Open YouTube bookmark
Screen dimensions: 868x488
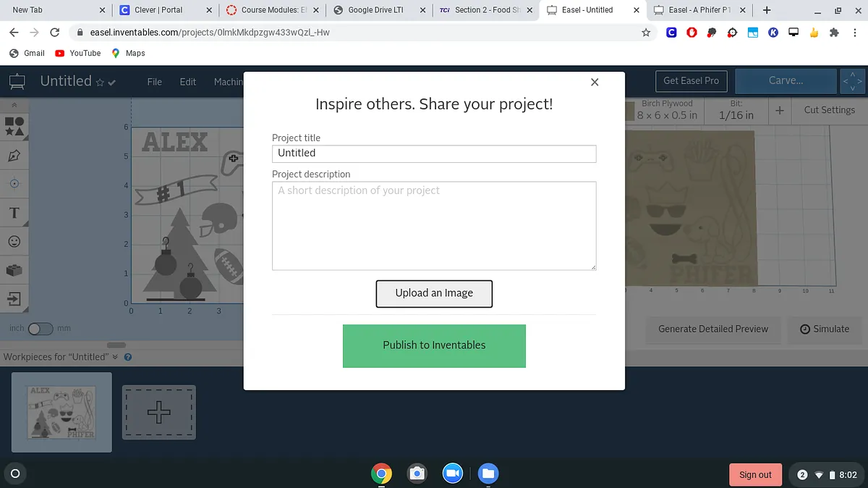pos(77,53)
